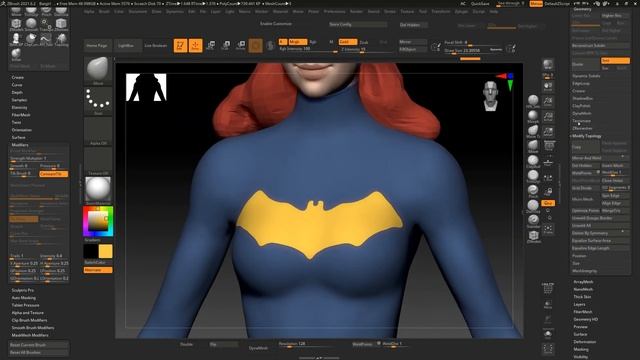Select the ClipCurve brush icon in left palette
This screenshot has height=360, width=640.
point(31,40)
